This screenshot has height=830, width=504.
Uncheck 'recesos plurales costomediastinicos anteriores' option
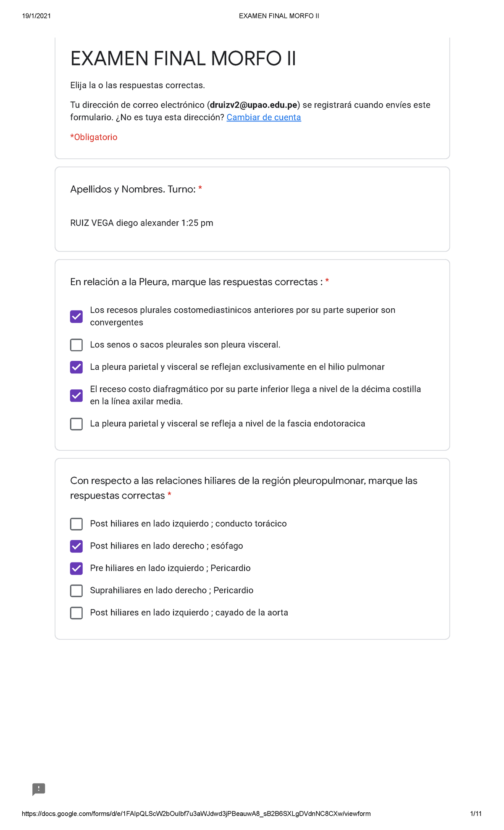[x=76, y=316]
